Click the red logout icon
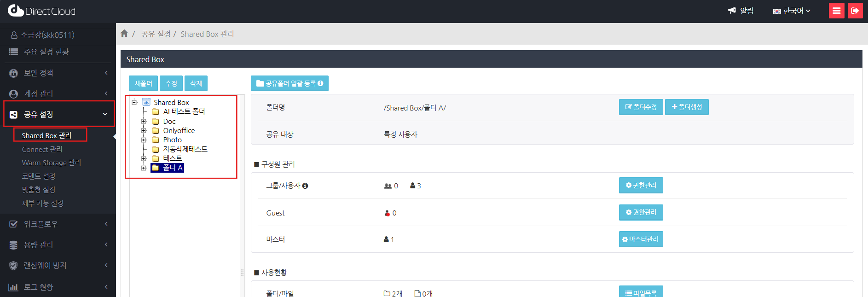The height and width of the screenshot is (297, 868). (x=855, y=11)
